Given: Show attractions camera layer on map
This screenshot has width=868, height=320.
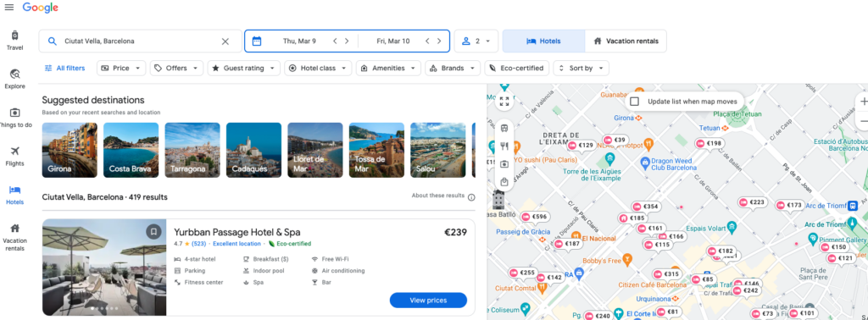Looking at the screenshot, I should click(x=504, y=163).
